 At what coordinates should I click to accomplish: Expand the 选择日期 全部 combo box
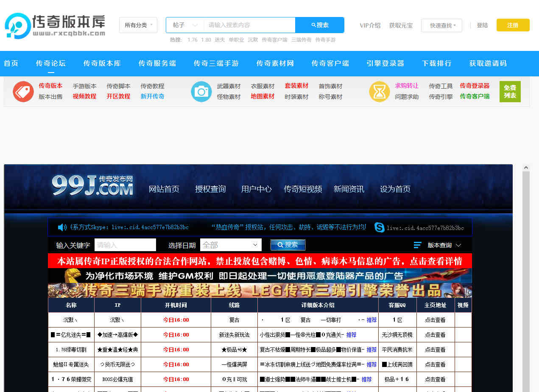coord(230,245)
